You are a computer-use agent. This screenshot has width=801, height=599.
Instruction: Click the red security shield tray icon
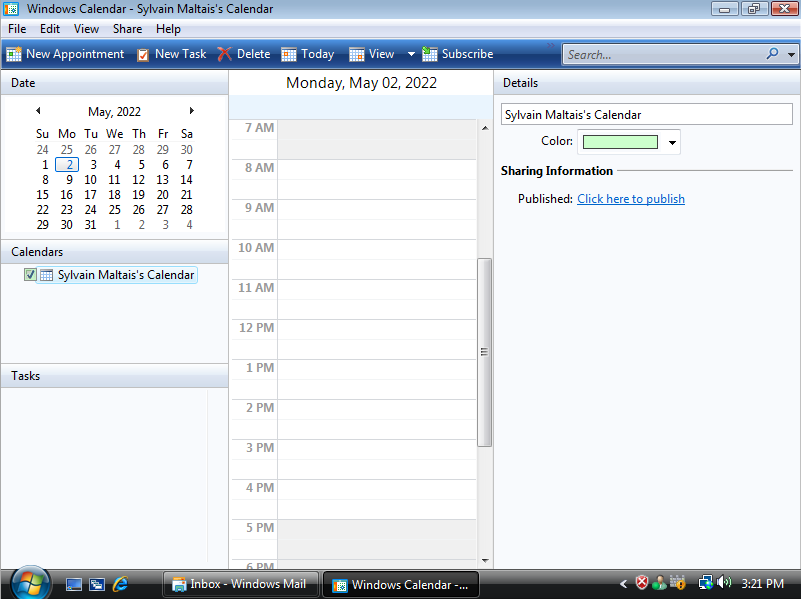tap(642, 583)
